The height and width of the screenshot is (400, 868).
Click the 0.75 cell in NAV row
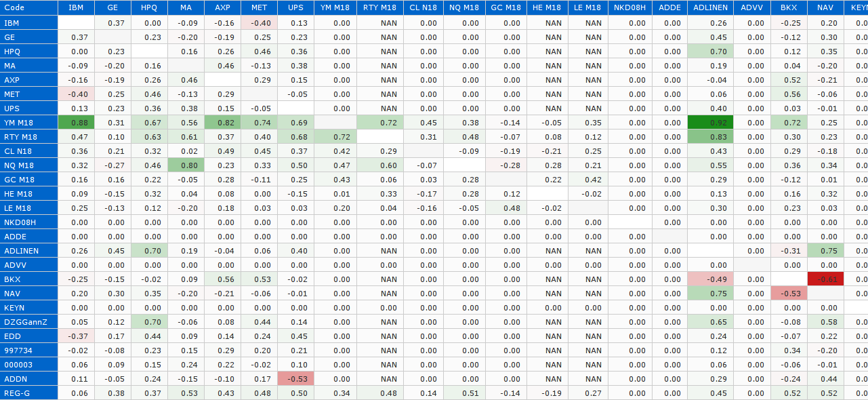point(711,294)
